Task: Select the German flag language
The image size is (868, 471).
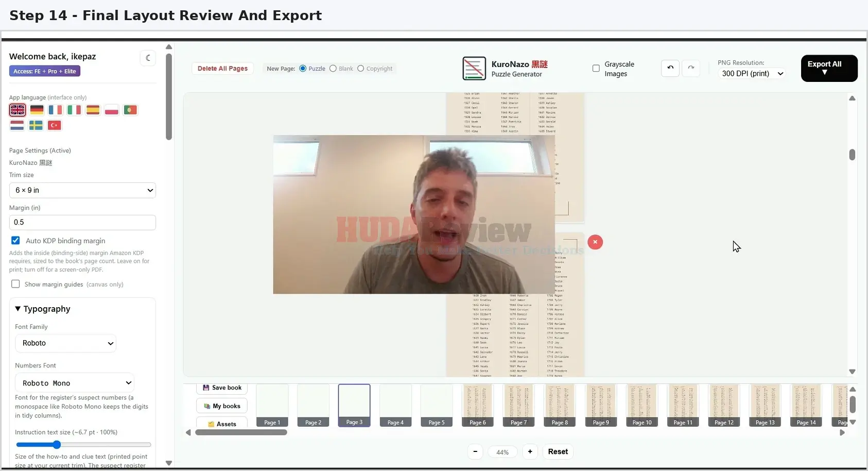Action: pyautogui.click(x=37, y=110)
